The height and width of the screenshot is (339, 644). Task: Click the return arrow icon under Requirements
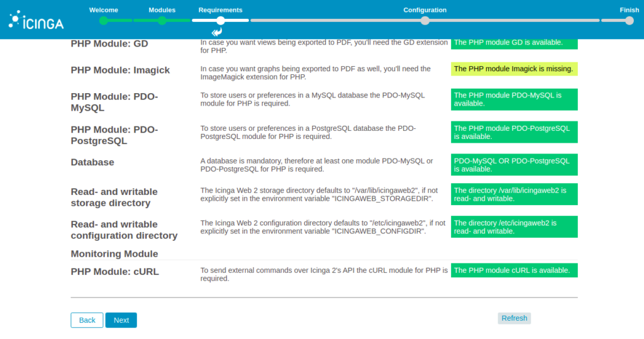217,32
